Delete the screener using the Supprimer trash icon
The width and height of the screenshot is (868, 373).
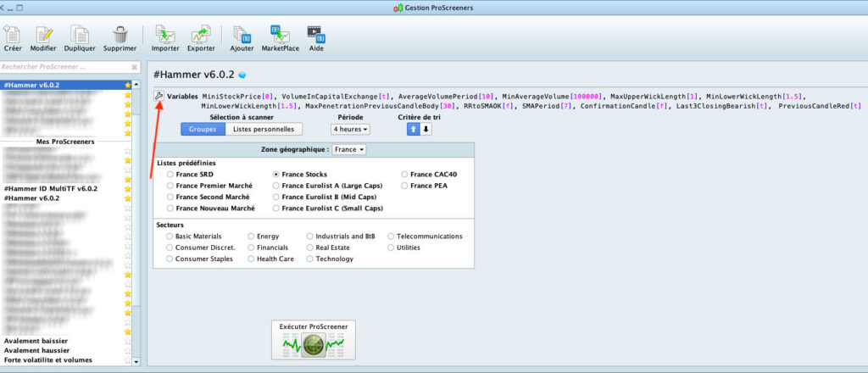coord(120,36)
